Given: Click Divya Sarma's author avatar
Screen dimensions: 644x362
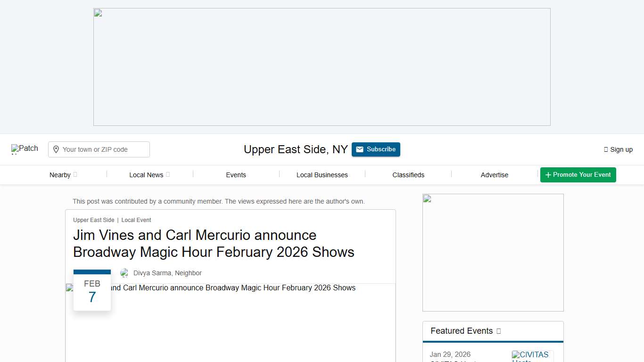Looking at the screenshot, I should click(x=124, y=273).
